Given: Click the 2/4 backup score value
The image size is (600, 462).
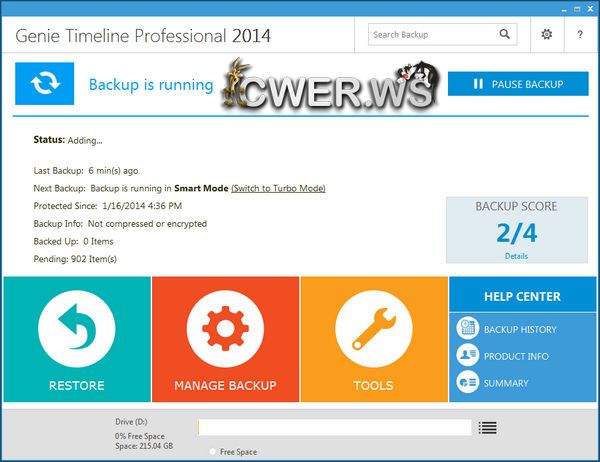Looking at the screenshot, I should coord(517,233).
